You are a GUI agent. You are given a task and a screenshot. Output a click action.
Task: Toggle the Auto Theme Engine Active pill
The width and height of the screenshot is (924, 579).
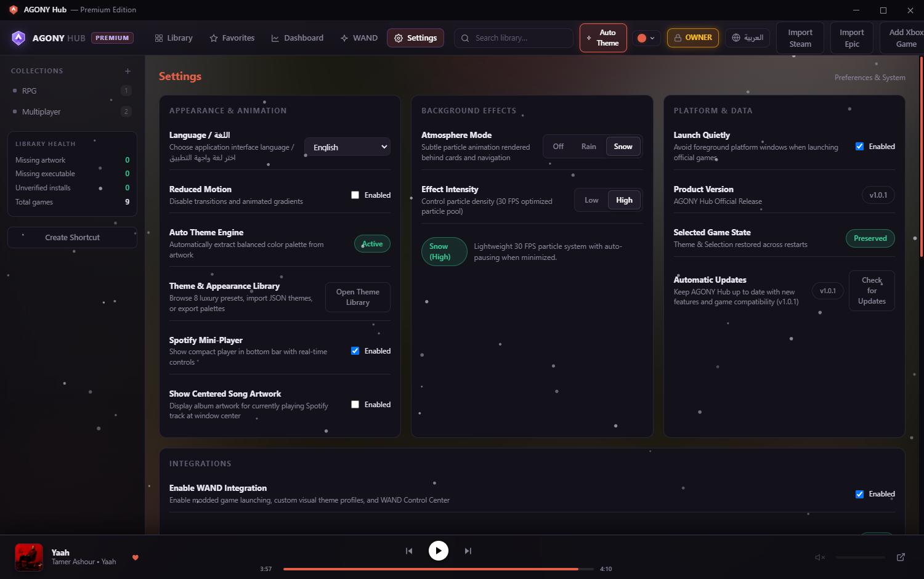click(372, 244)
